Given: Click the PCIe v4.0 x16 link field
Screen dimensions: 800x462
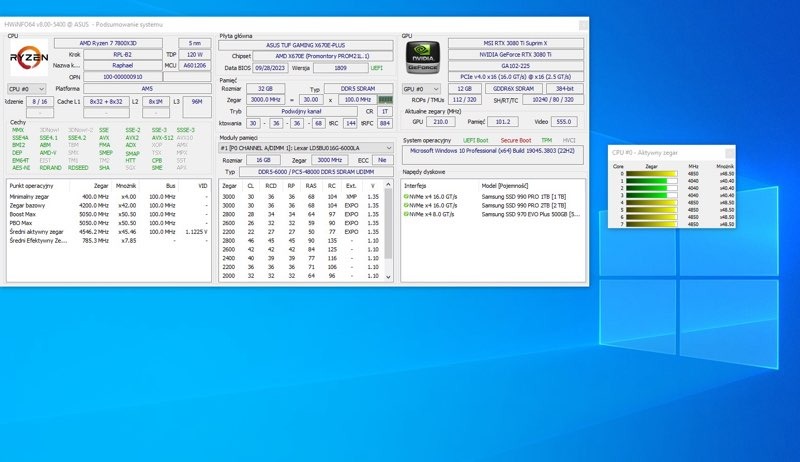Looking at the screenshot, I should [515, 77].
